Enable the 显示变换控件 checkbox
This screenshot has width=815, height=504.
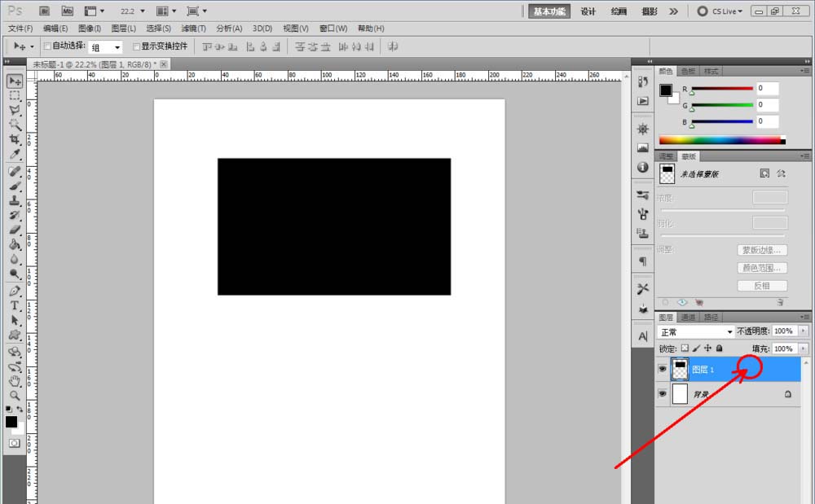click(137, 46)
